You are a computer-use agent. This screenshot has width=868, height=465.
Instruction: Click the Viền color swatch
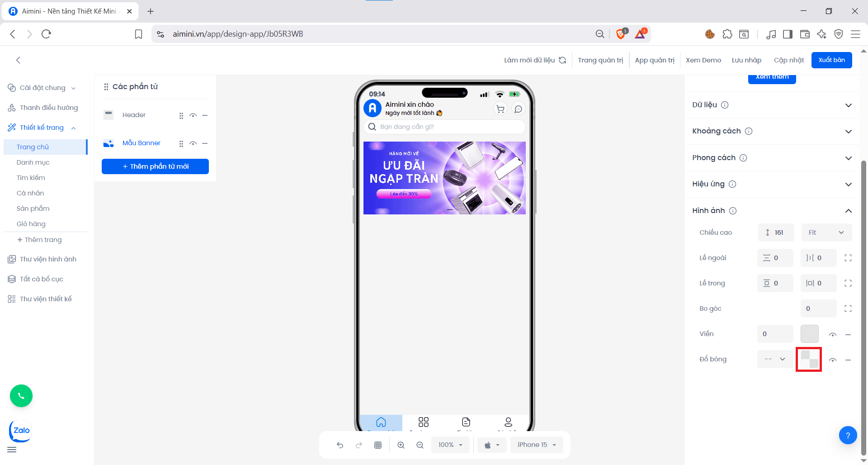pyautogui.click(x=809, y=334)
